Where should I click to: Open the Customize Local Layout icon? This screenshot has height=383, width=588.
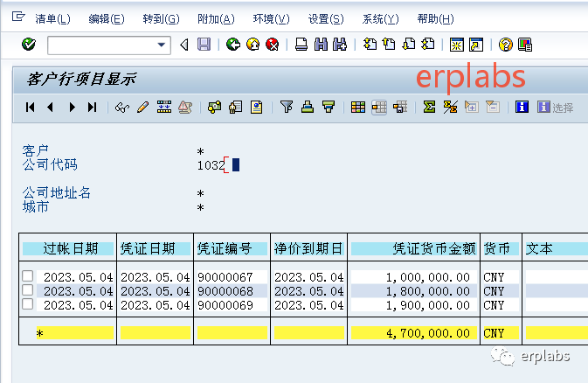pyautogui.click(x=525, y=45)
